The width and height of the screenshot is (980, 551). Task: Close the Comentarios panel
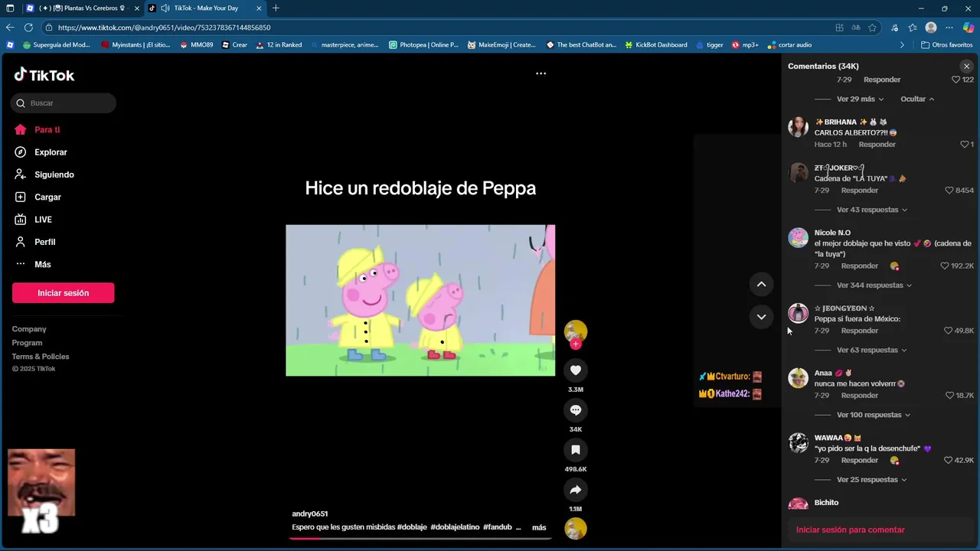tap(966, 67)
